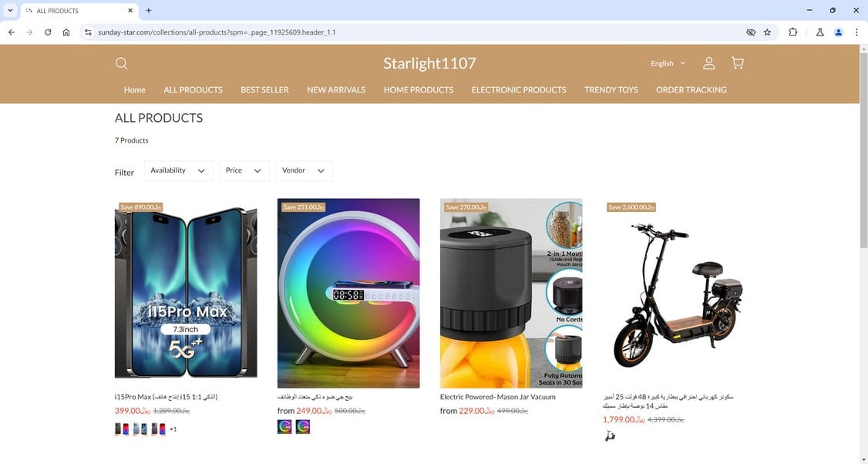
Task: Open the English language selector
Action: pos(668,64)
